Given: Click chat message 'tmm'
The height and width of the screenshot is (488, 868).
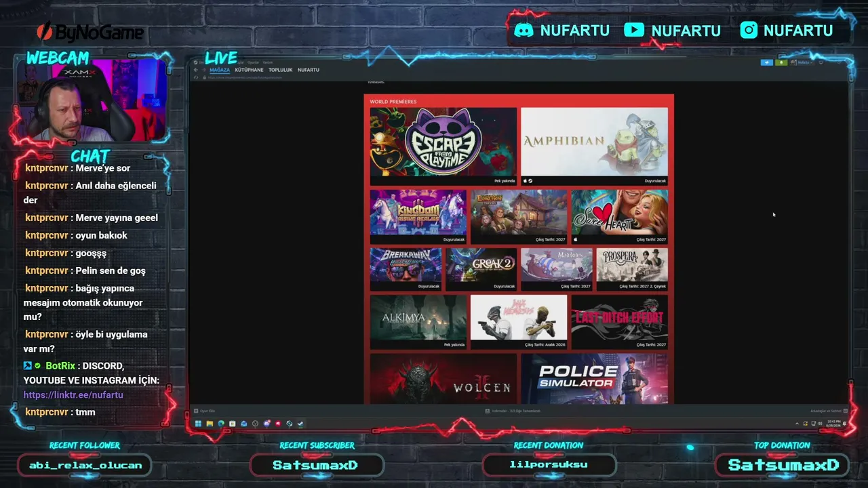Looking at the screenshot, I should [85, 412].
